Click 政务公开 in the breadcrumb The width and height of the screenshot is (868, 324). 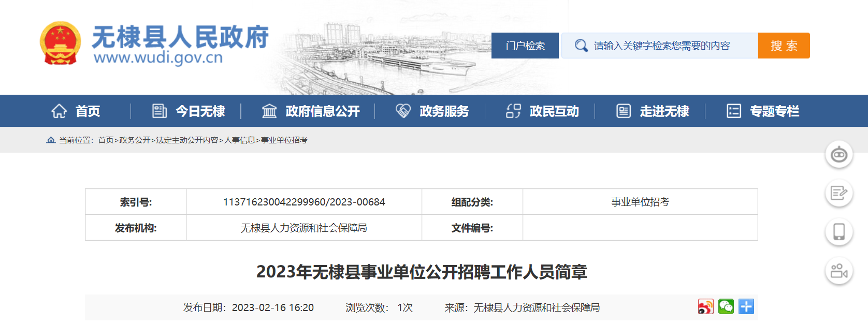pyautogui.click(x=135, y=140)
